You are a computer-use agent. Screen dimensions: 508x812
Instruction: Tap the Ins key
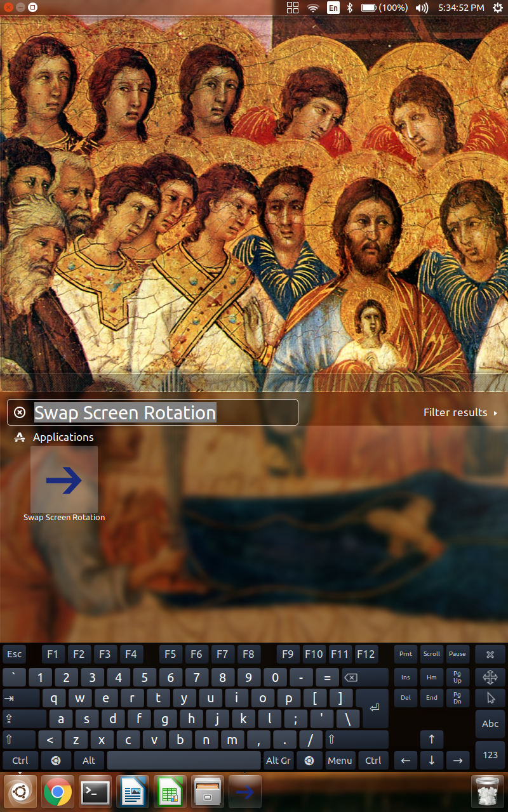click(x=406, y=677)
